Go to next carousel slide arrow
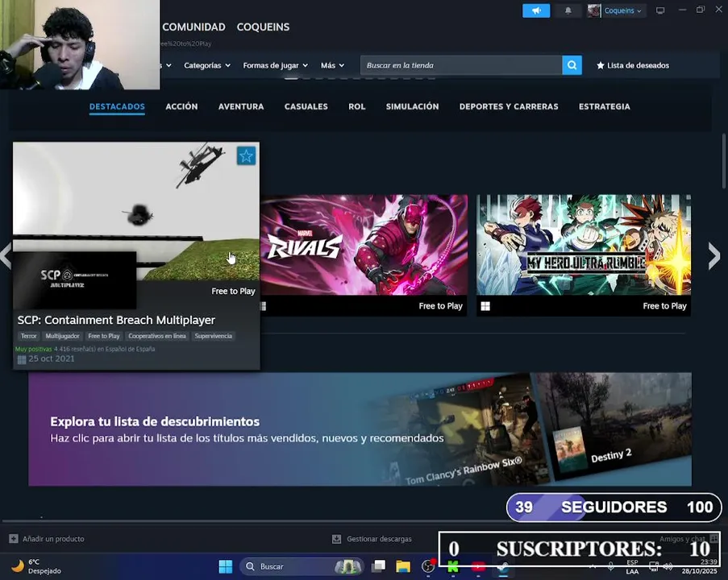Viewport: 728px width, 580px height. [x=713, y=255]
